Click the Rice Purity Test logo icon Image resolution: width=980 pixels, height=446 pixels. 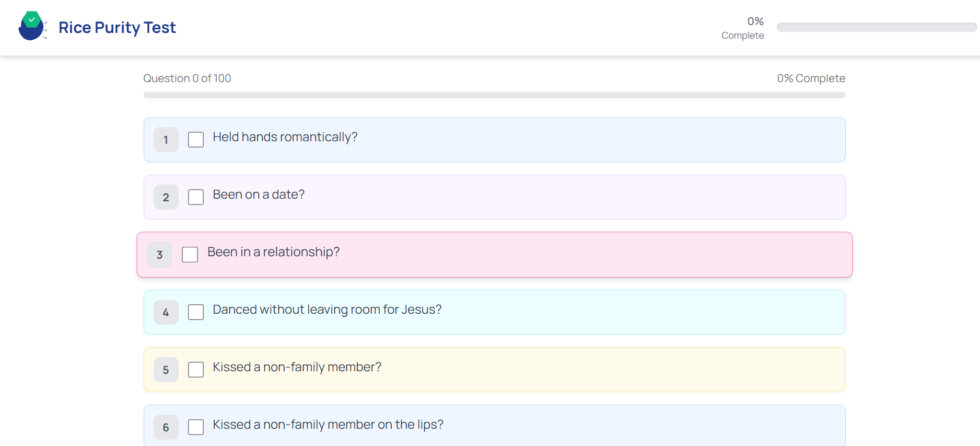[32, 26]
